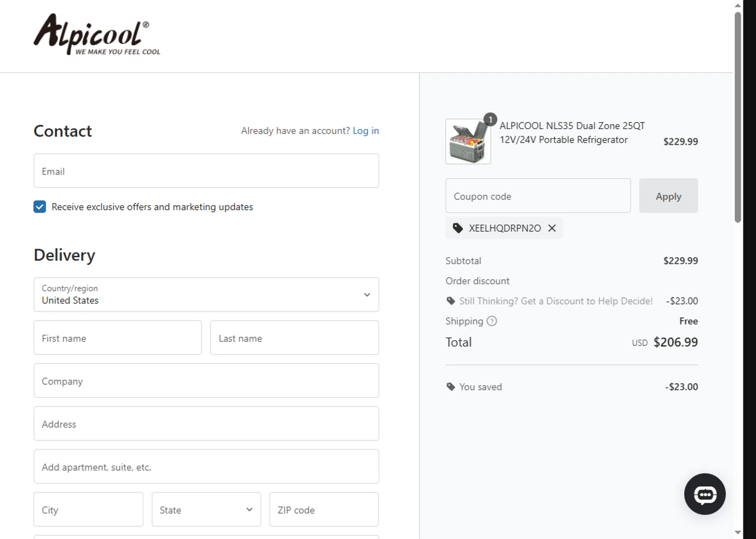The image size is (756, 539).
Task: Click the scrollbar up arrow
Action: (738, 6)
